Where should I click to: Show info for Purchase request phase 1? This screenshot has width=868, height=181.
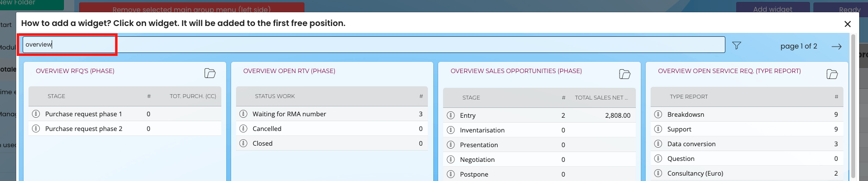[x=36, y=114]
